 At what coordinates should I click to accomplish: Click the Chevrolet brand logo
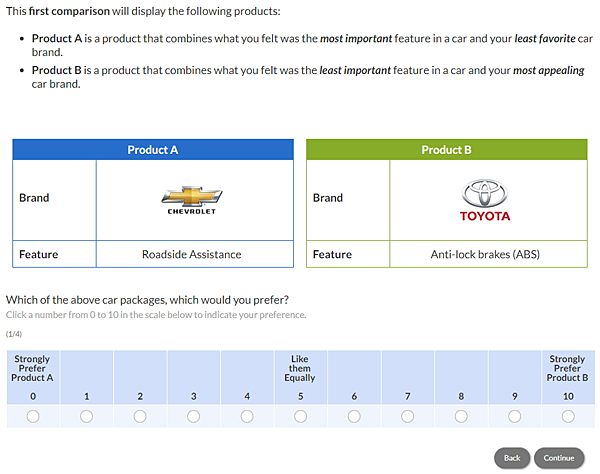pyautogui.click(x=191, y=199)
